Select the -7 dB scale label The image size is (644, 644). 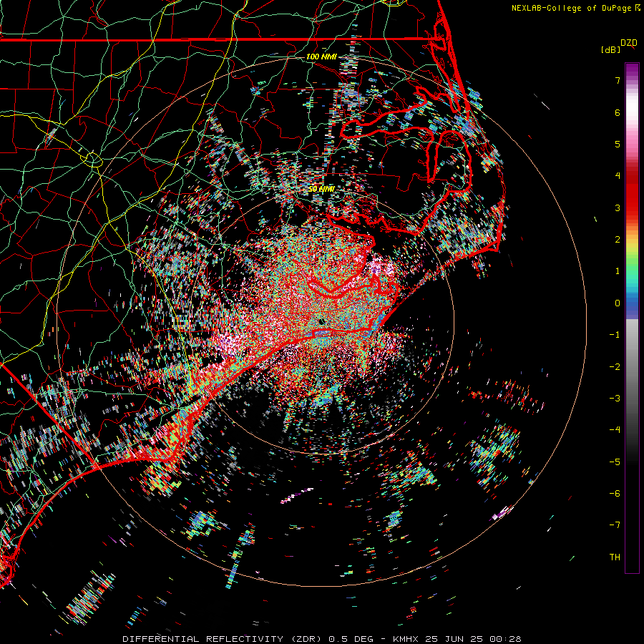click(x=615, y=525)
